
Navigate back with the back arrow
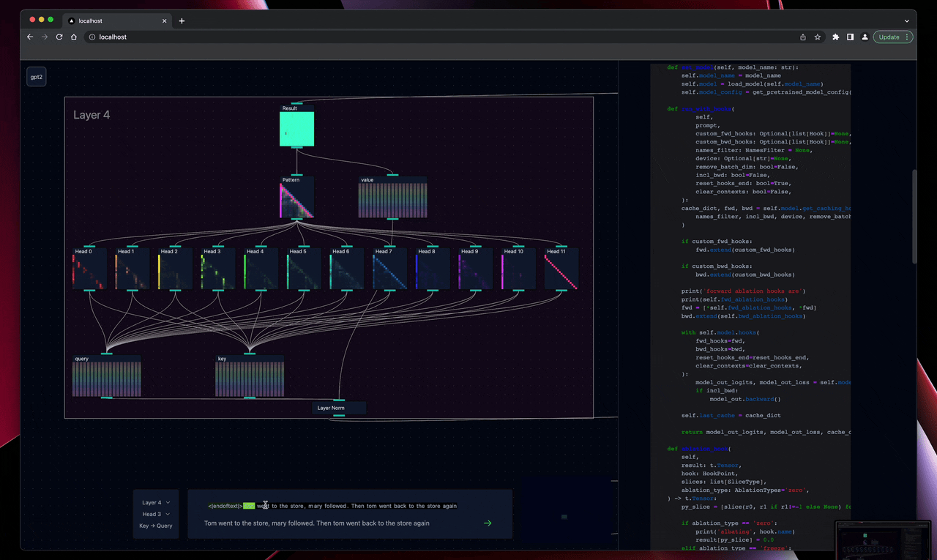click(31, 37)
